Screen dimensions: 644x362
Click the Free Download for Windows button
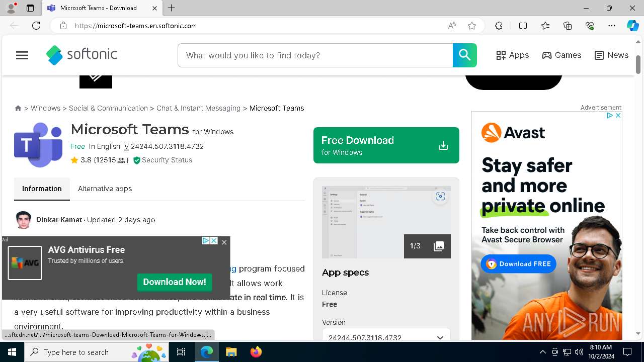tap(386, 145)
